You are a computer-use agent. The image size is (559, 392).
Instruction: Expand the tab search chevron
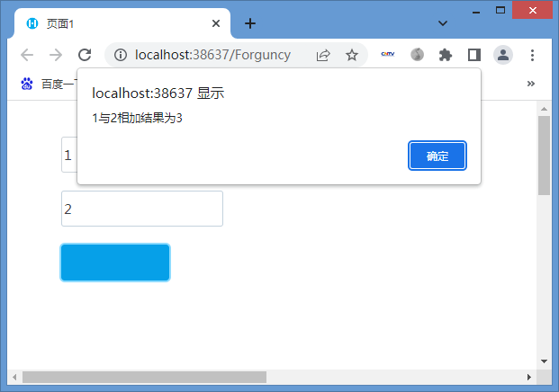pos(443,23)
